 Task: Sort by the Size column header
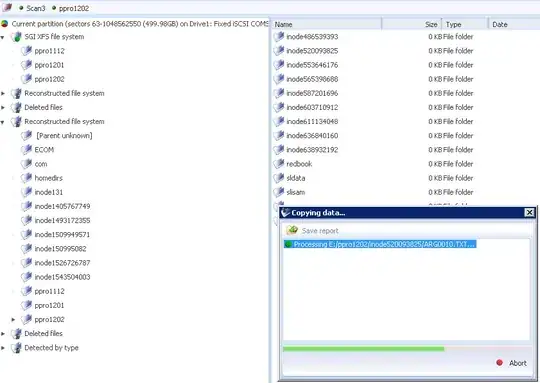tap(412, 24)
